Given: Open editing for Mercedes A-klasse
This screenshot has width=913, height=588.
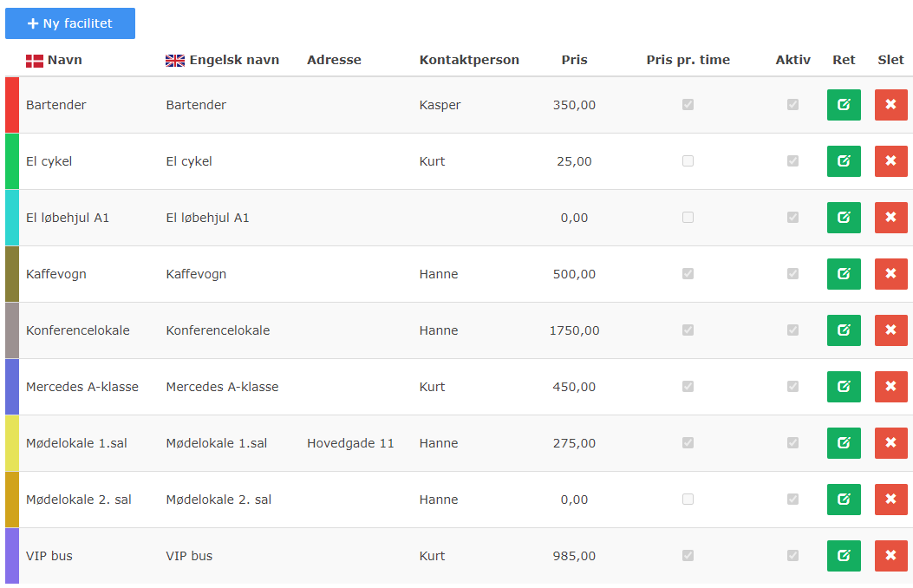Looking at the screenshot, I should pyautogui.click(x=844, y=387).
